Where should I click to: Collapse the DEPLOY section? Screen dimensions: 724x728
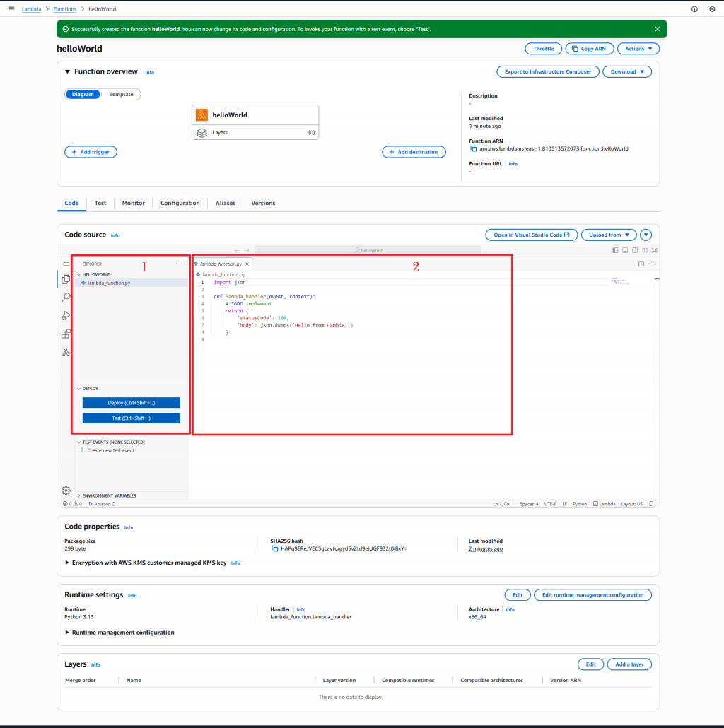(79, 389)
